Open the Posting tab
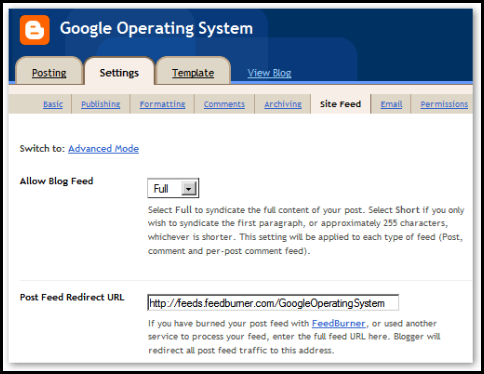484x374 pixels. click(x=49, y=72)
